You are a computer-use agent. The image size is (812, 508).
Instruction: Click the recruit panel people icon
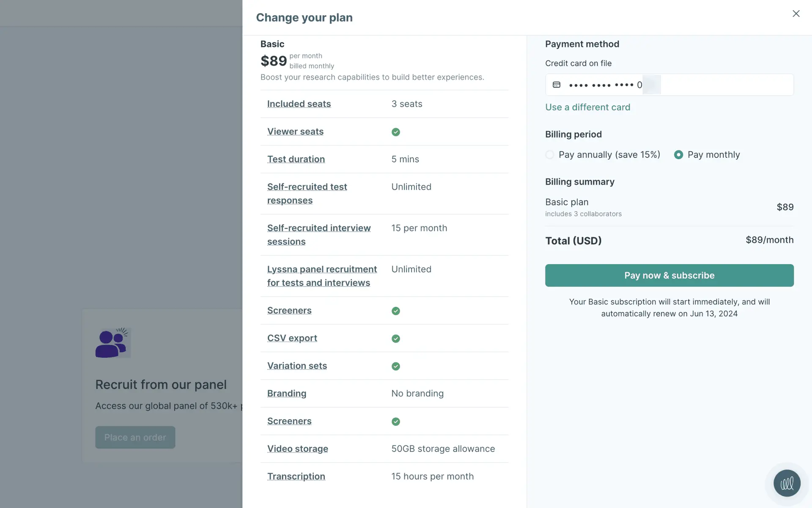coord(112,342)
